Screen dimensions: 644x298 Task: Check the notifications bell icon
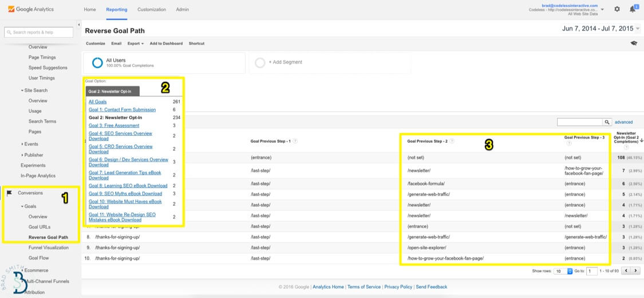pyautogui.click(x=633, y=9)
